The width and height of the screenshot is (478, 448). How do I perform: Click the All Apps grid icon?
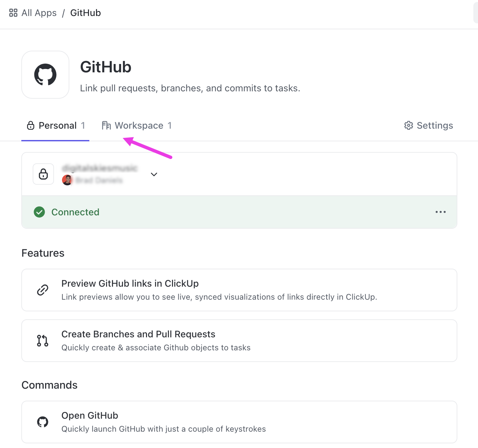click(x=13, y=13)
